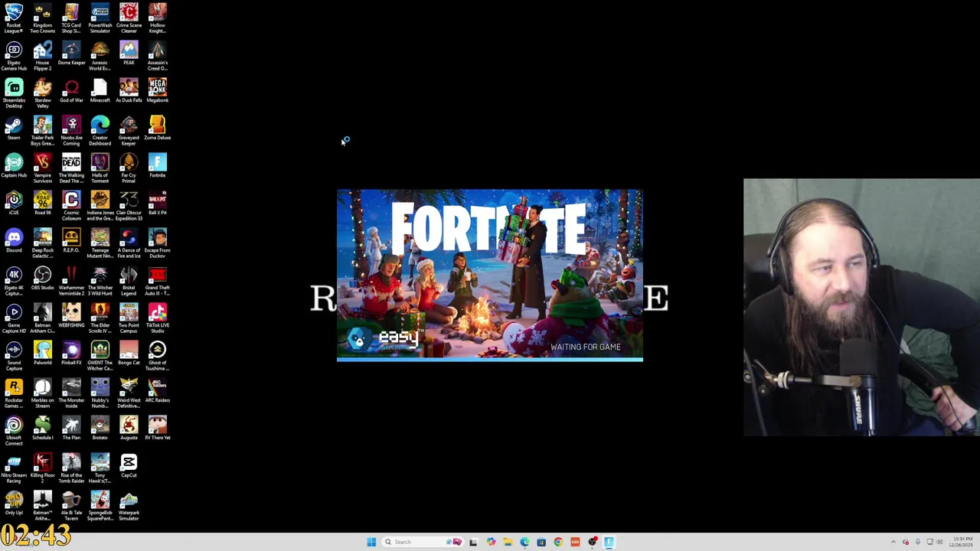
Task: Click the Road 96 desktop icon
Action: [43, 203]
